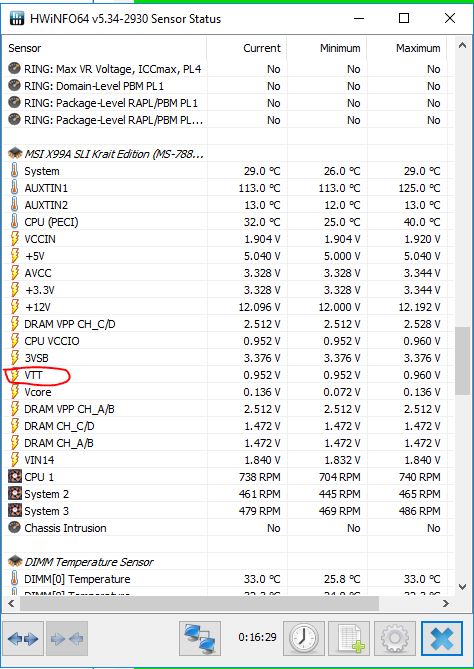Click the expand columns double-arrow button
Screen dimensions: 474x669
(x=23, y=638)
